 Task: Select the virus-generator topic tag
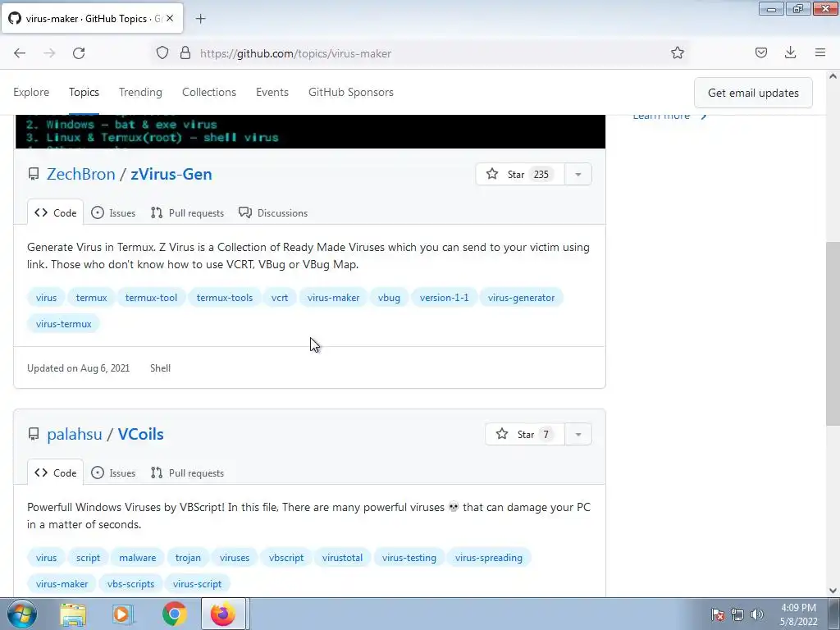(x=521, y=297)
